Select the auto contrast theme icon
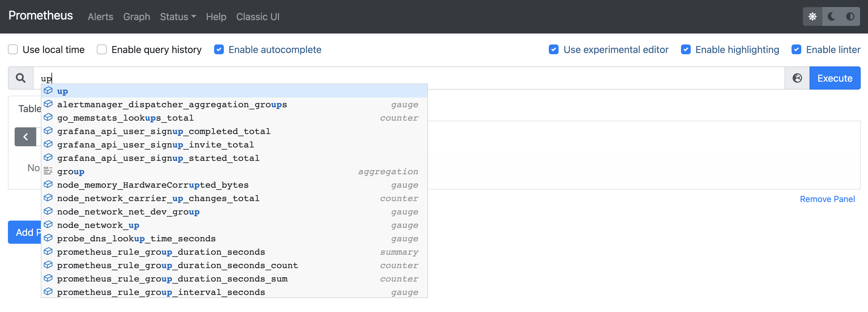 (850, 16)
